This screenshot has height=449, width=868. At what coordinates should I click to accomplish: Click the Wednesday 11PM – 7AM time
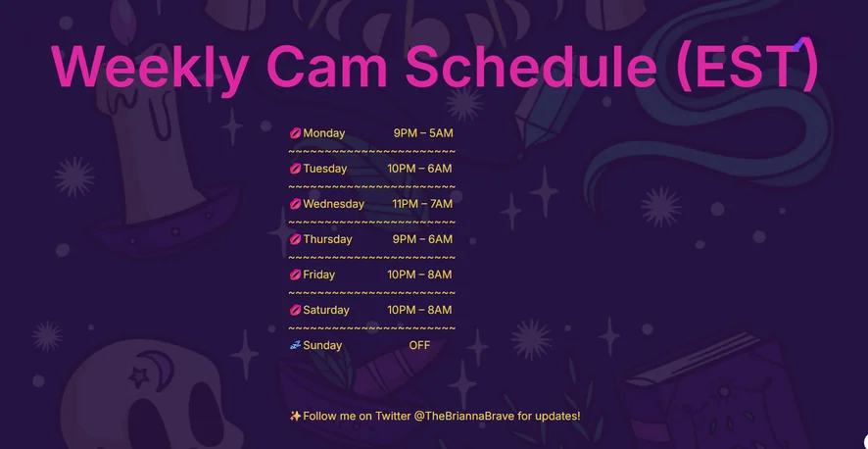tap(422, 204)
